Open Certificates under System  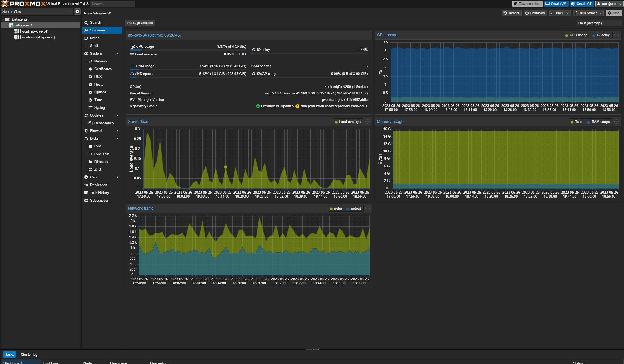coord(103,69)
